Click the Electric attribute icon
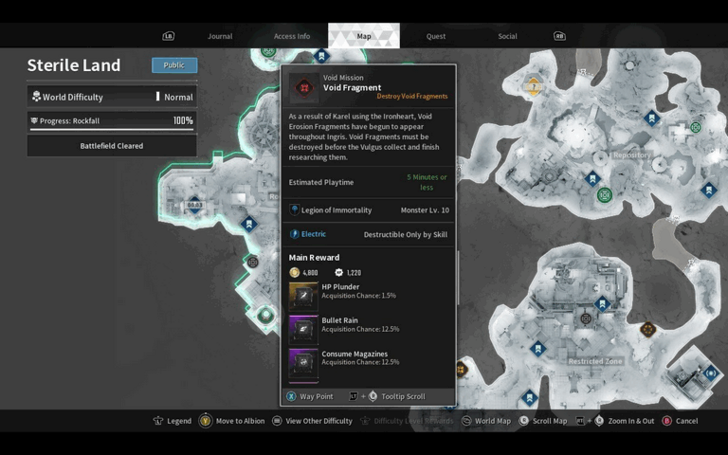This screenshot has height=455, width=728. point(295,234)
